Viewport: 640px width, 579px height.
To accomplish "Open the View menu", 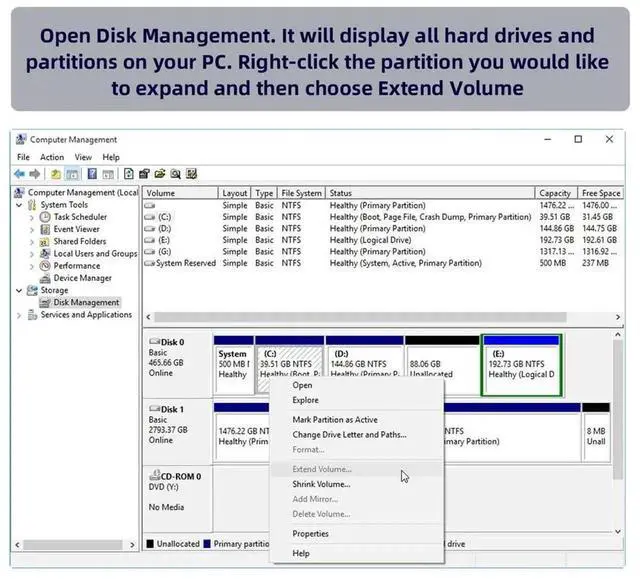I will tap(83, 157).
